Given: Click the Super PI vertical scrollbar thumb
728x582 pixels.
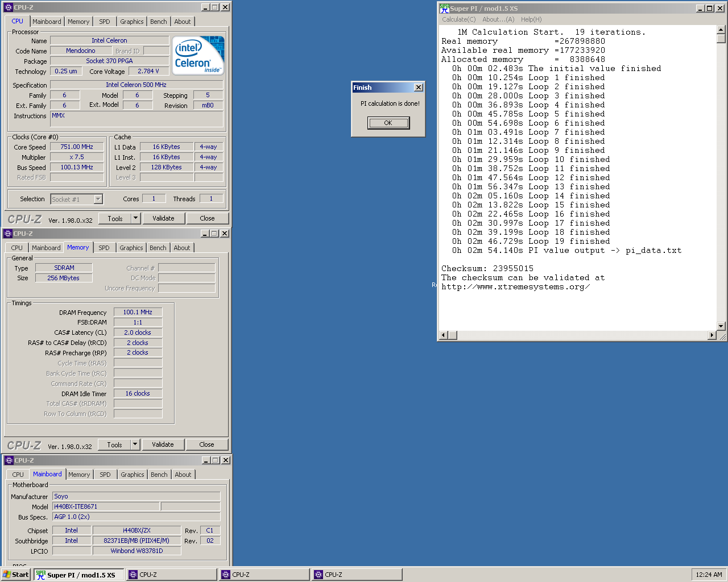Looking at the screenshot, I should point(721,39).
